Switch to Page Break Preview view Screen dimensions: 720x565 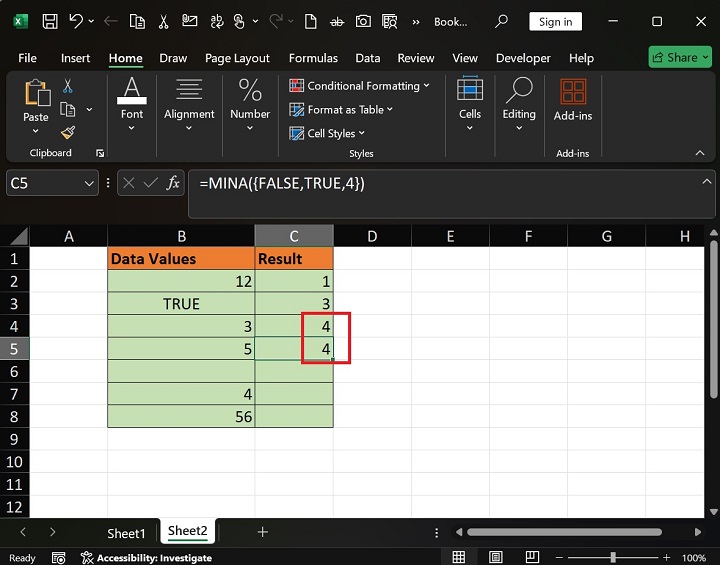[x=535, y=558]
